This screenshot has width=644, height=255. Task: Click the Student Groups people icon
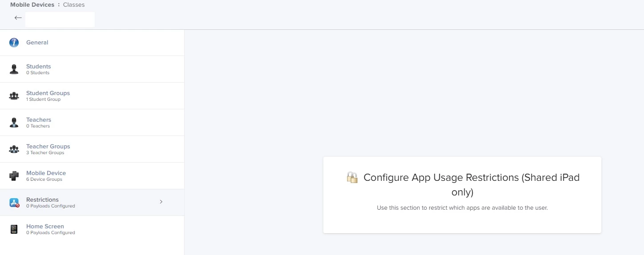point(14,96)
